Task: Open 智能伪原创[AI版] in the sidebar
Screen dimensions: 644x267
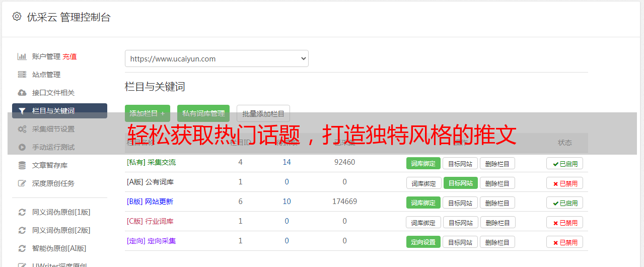Action: point(59,248)
